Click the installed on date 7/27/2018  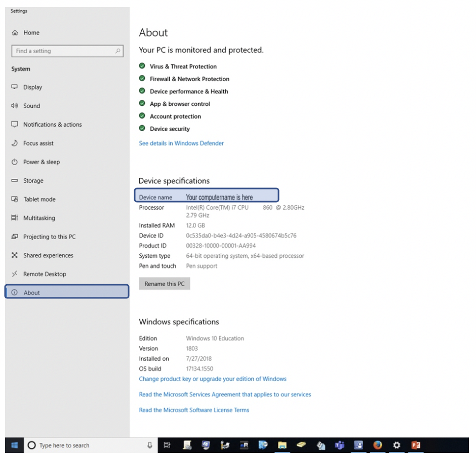199,359
